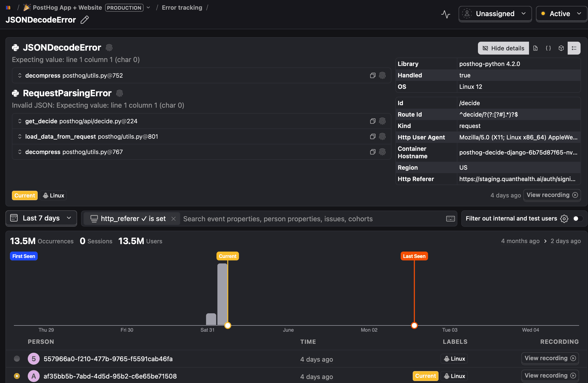588x383 pixels.
Task: Click the avatar 'A' for person af35bb5b
Action: point(34,376)
